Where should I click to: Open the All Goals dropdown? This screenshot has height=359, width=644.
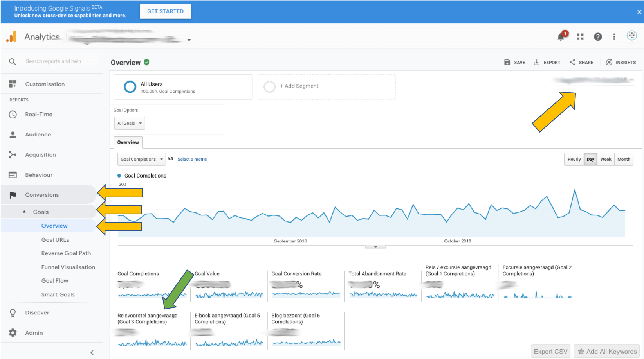coord(130,123)
